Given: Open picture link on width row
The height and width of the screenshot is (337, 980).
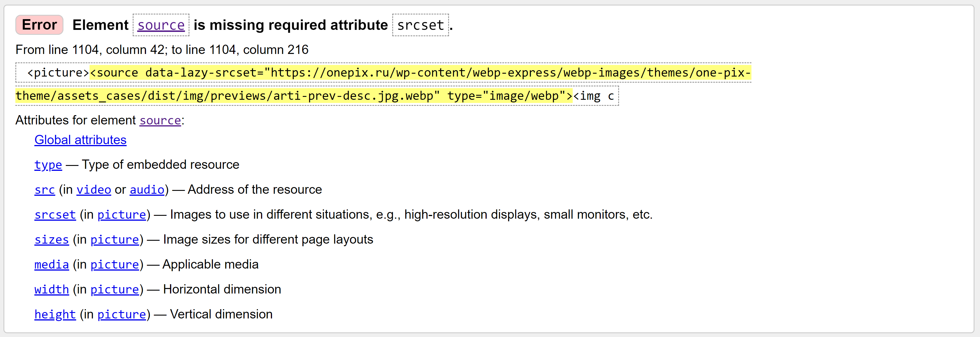Looking at the screenshot, I should point(114,289).
